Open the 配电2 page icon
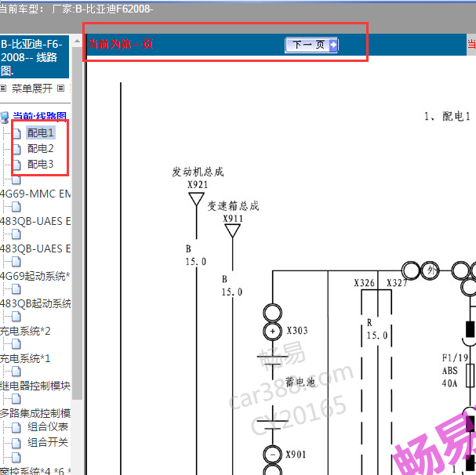Screen dimensions: 476x475 tap(16, 149)
